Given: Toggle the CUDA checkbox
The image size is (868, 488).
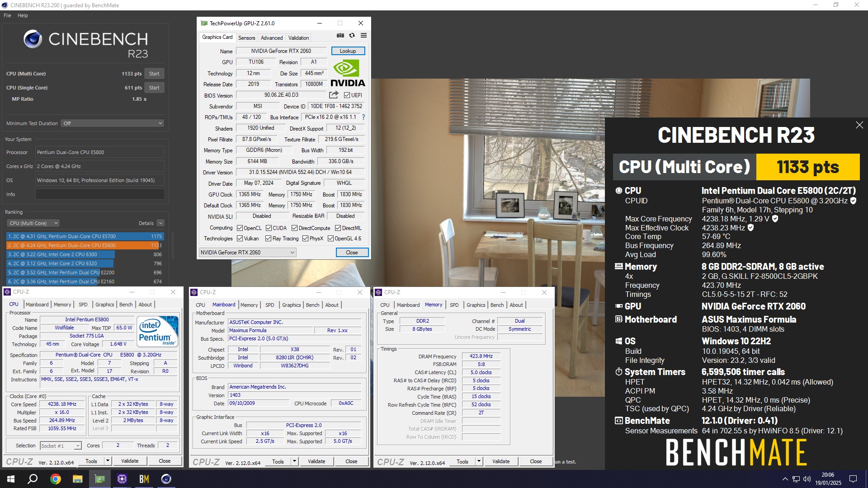Looking at the screenshot, I should (x=269, y=228).
